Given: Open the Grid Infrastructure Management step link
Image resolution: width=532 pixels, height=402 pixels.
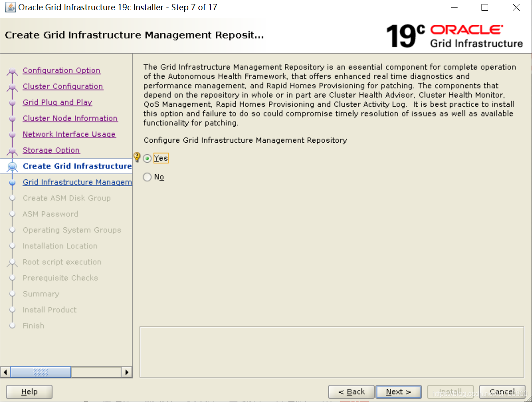Looking at the screenshot, I should (x=77, y=182).
